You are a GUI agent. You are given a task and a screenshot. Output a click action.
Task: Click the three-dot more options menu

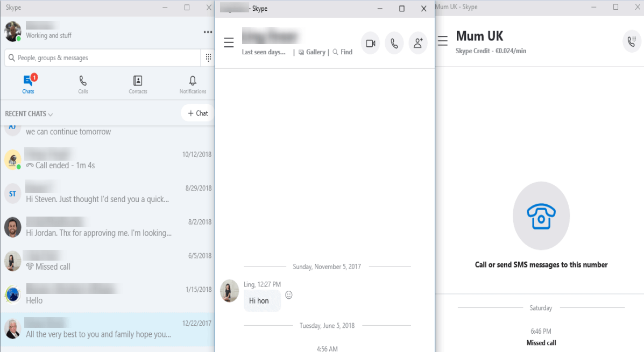click(208, 32)
